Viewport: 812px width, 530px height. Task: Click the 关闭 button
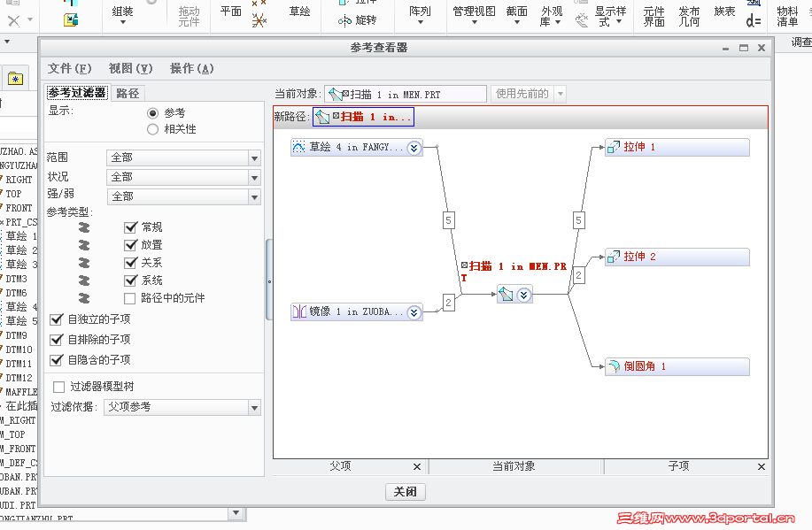(x=406, y=492)
